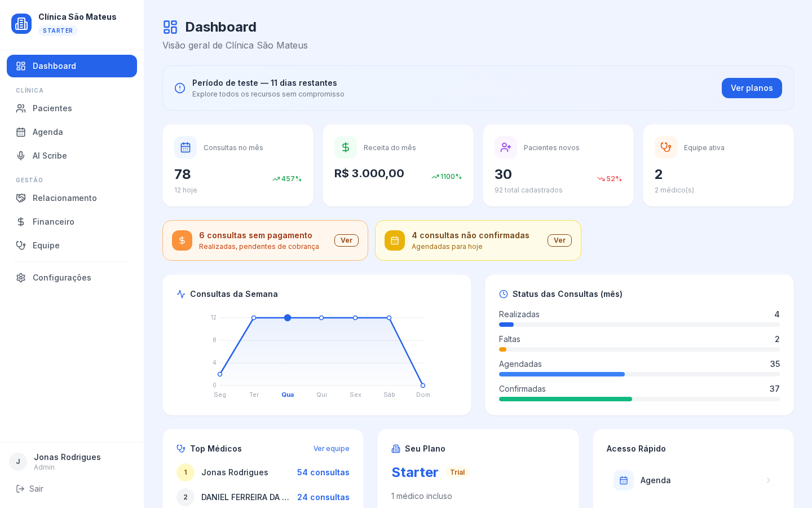Open Financeiro in the sidebar
This screenshot has height=508, width=812.
72,222
